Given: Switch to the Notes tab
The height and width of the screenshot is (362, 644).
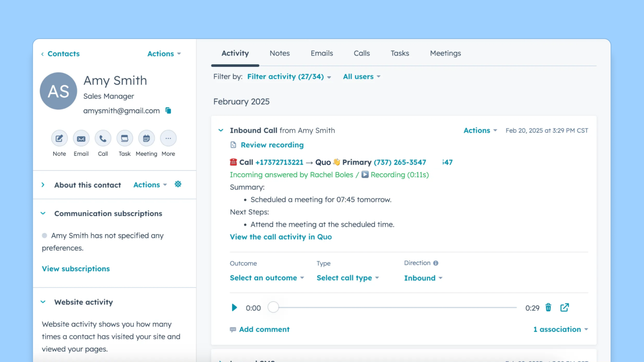Looking at the screenshot, I should pos(280,53).
